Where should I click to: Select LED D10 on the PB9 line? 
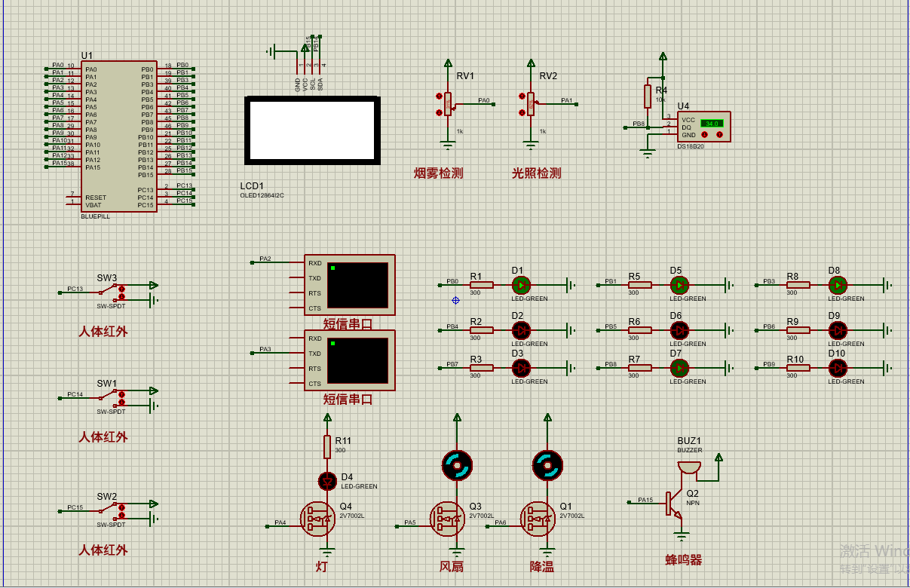click(x=838, y=368)
